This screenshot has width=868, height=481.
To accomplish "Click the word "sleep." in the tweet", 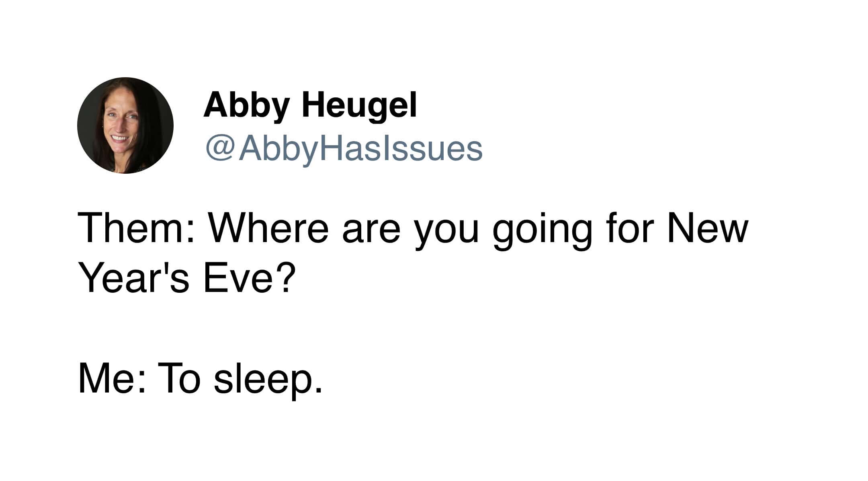I will 268,380.
